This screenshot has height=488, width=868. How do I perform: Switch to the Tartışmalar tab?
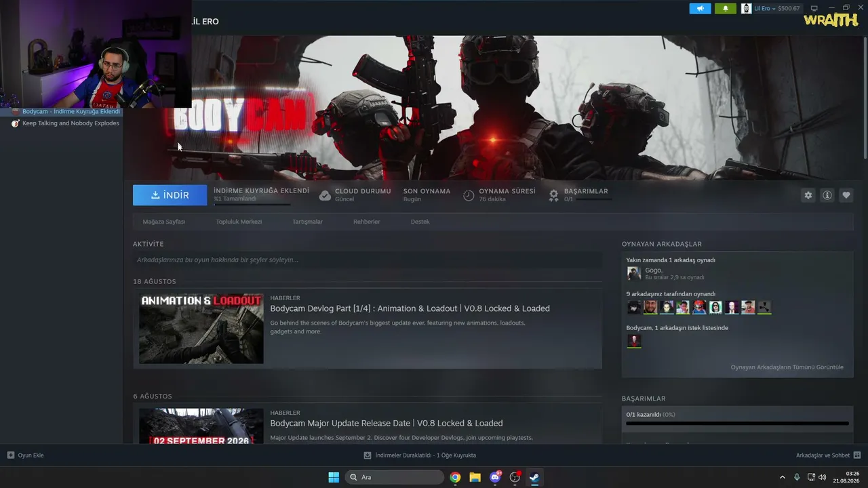click(307, 222)
